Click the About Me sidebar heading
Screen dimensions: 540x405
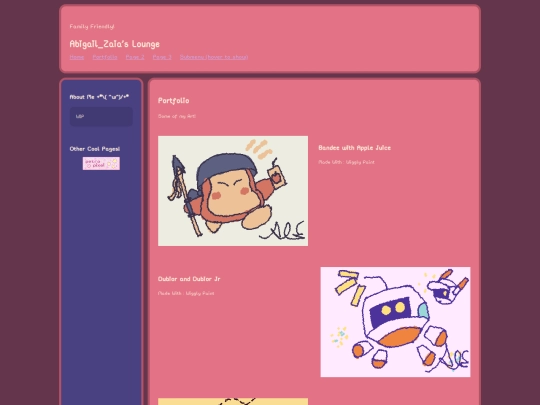(x=99, y=97)
